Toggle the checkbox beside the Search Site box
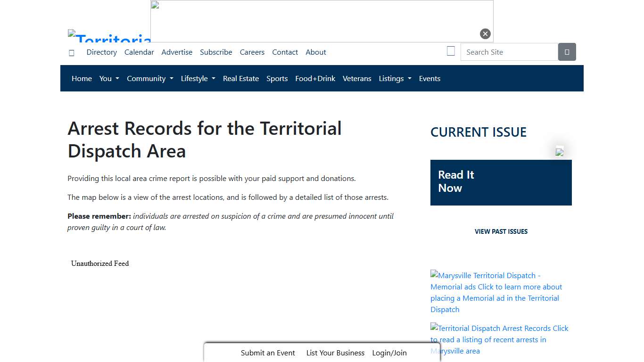The image size is (644, 362). 451,50
